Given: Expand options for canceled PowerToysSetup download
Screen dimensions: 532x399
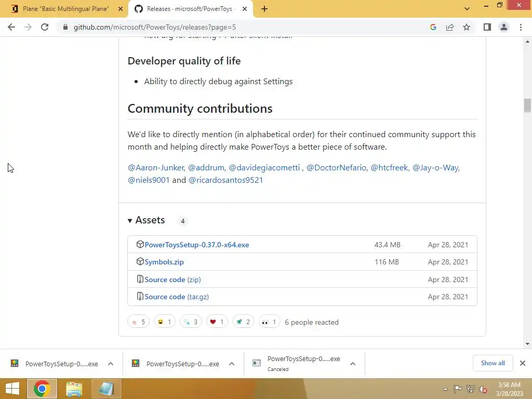Looking at the screenshot, I should 353,364.
